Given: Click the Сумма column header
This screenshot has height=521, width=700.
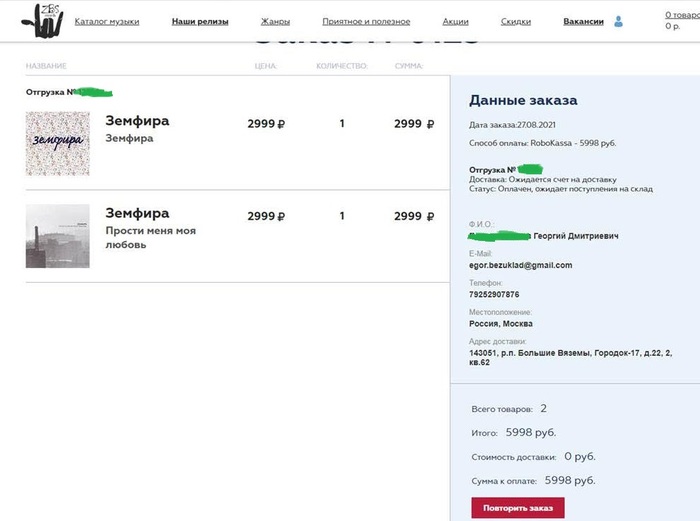Looking at the screenshot, I should point(409,67).
